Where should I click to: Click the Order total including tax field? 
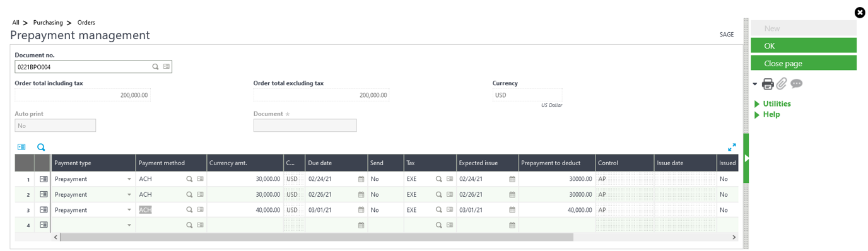point(83,95)
